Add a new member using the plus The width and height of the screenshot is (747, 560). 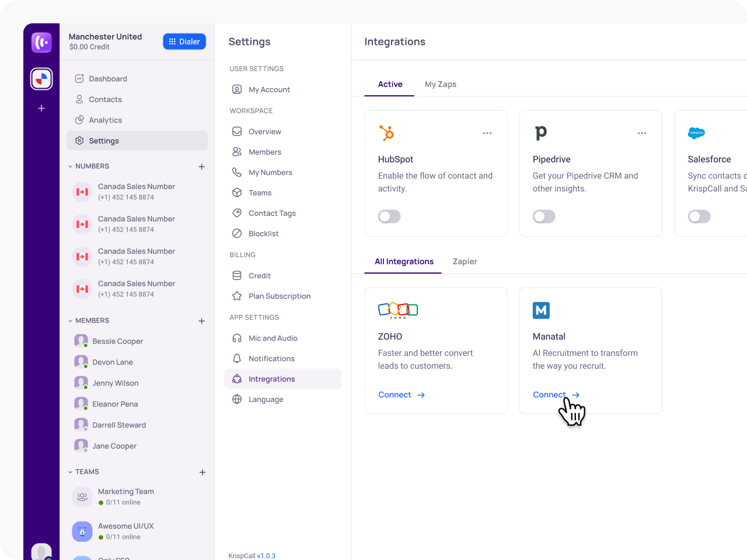pos(202,321)
